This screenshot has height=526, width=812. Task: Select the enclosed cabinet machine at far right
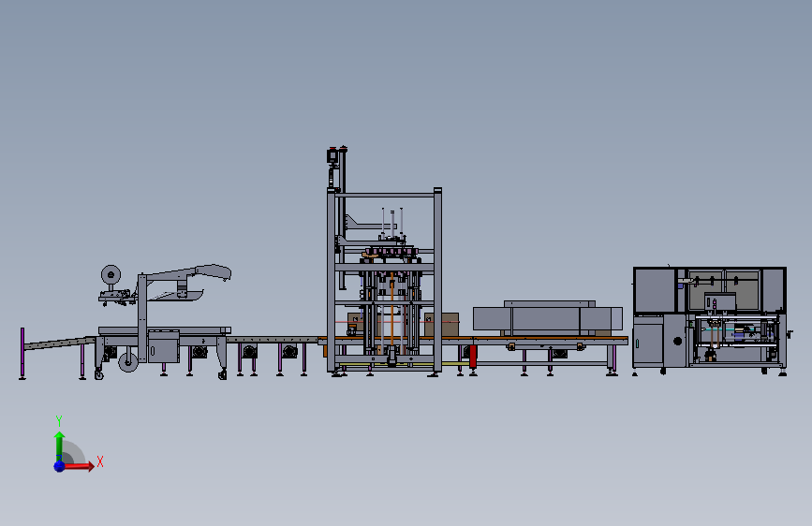710,320
